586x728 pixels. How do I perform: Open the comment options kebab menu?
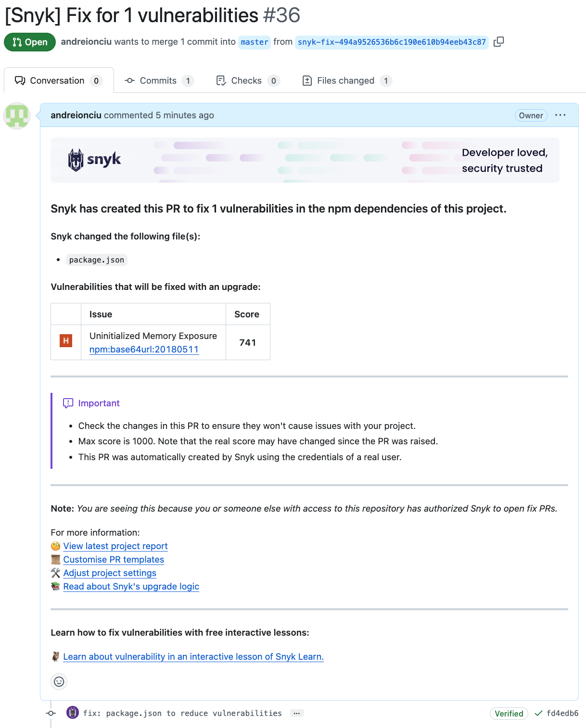tap(561, 115)
